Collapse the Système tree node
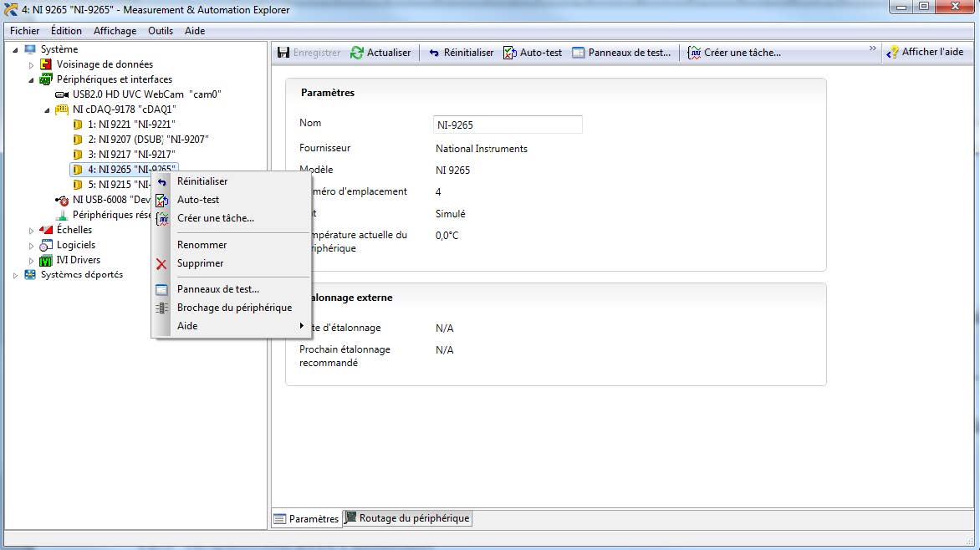Image resolution: width=980 pixels, height=550 pixels. (x=15, y=50)
